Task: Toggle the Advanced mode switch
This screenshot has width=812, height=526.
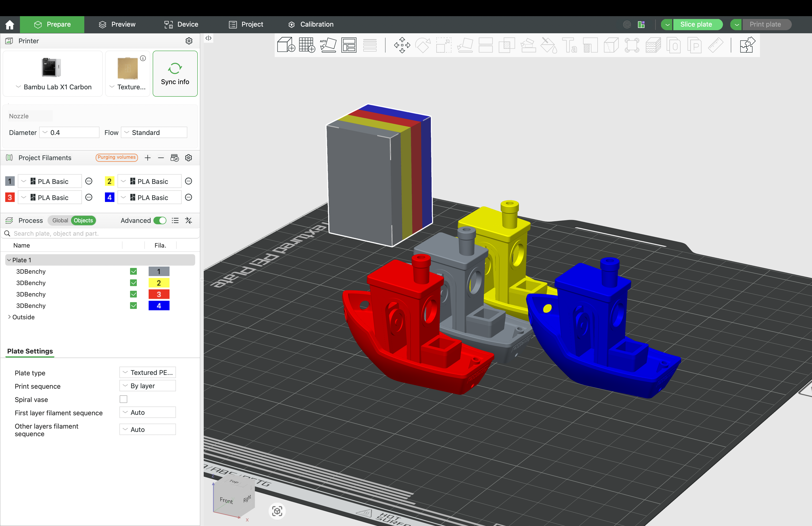Action: [x=160, y=220]
